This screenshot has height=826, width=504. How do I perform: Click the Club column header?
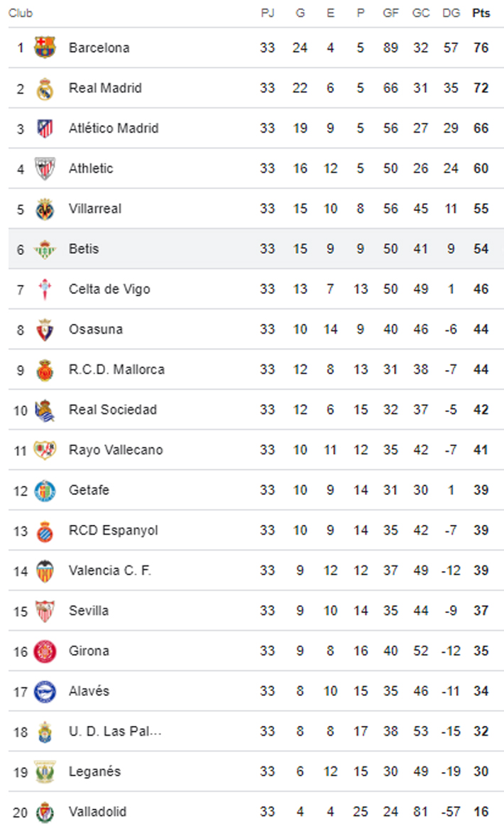pos(21,13)
